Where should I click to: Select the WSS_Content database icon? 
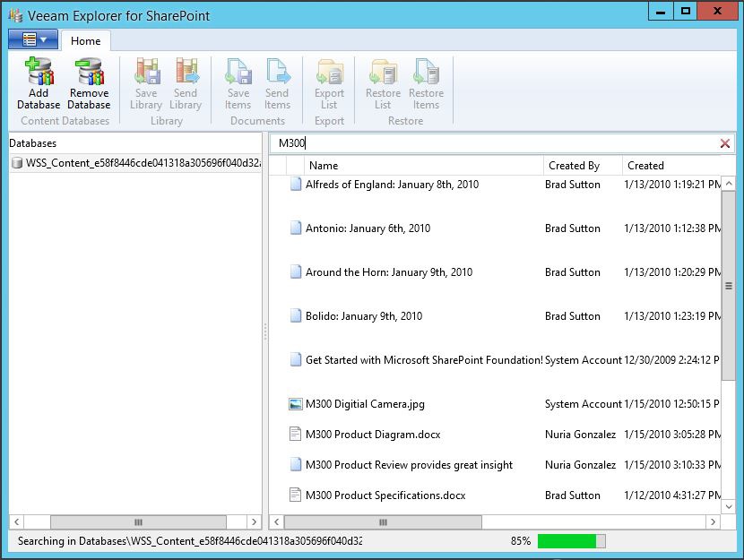click(17, 163)
